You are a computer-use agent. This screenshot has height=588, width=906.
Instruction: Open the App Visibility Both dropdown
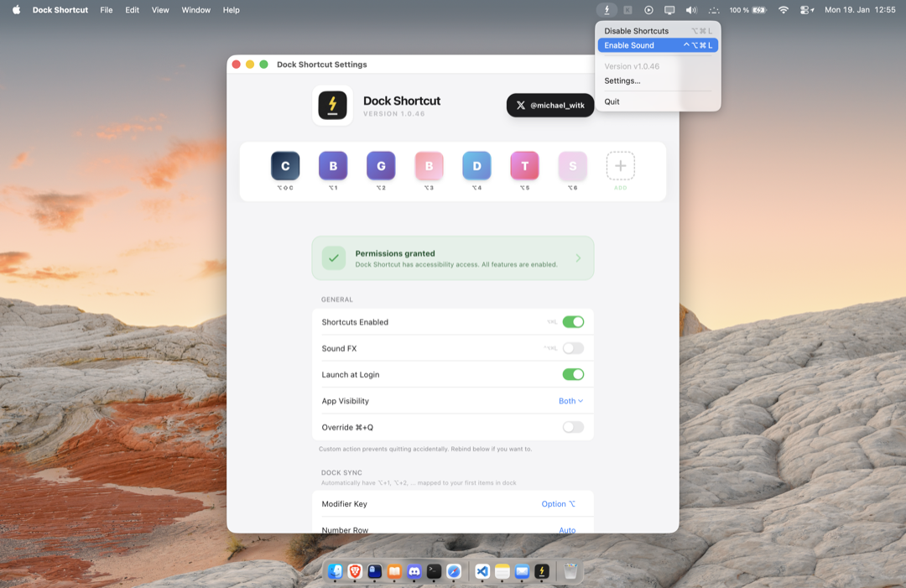coord(571,401)
